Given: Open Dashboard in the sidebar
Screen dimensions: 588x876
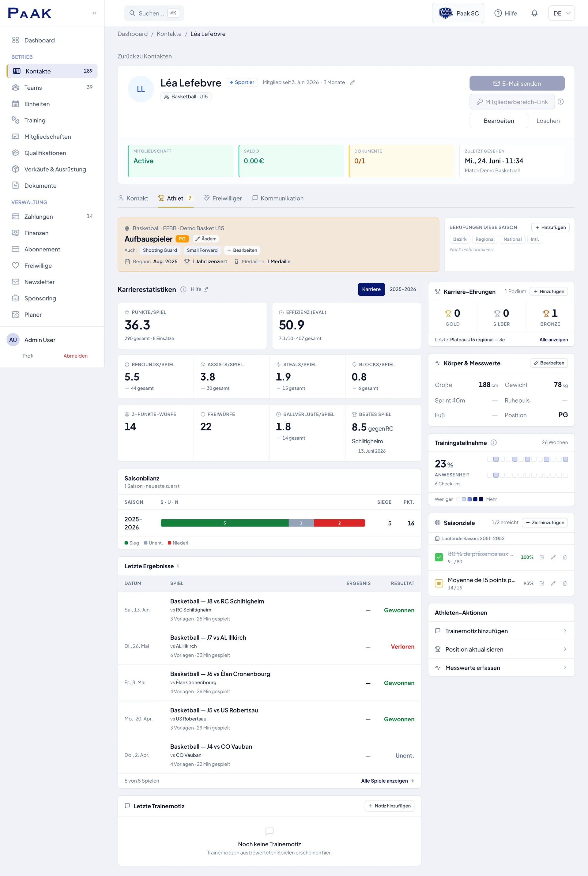Looking at the screenshot, I should 52,40.
